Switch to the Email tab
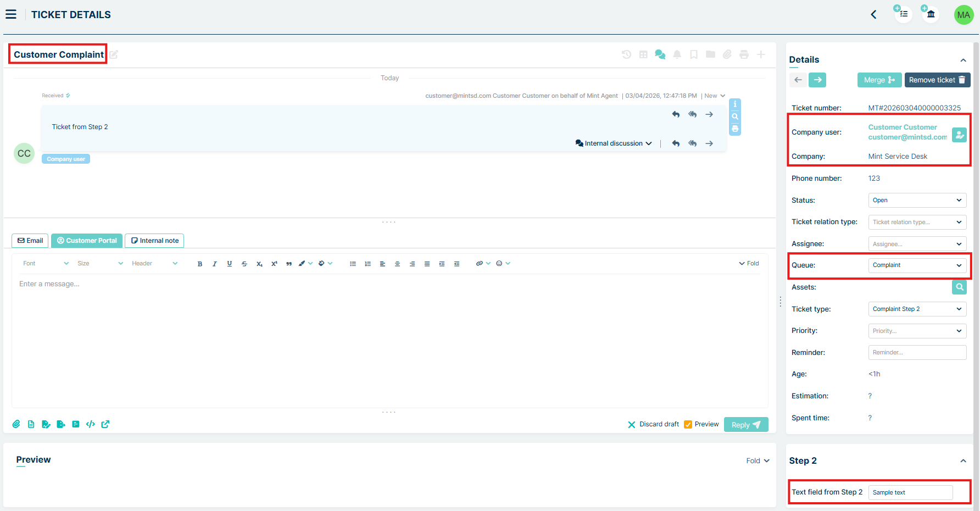The image size is (980, 511). [x=30, y=241]
